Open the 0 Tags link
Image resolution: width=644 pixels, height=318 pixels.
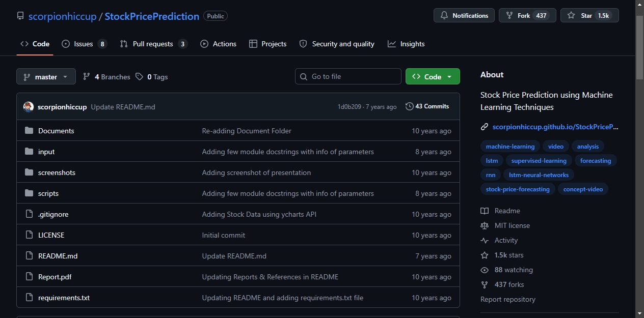click(x=152, y=77)
